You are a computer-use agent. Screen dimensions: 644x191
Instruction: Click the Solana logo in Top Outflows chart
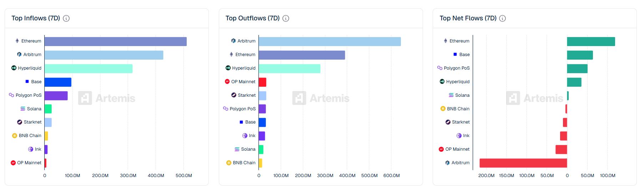tap(237, 149)
